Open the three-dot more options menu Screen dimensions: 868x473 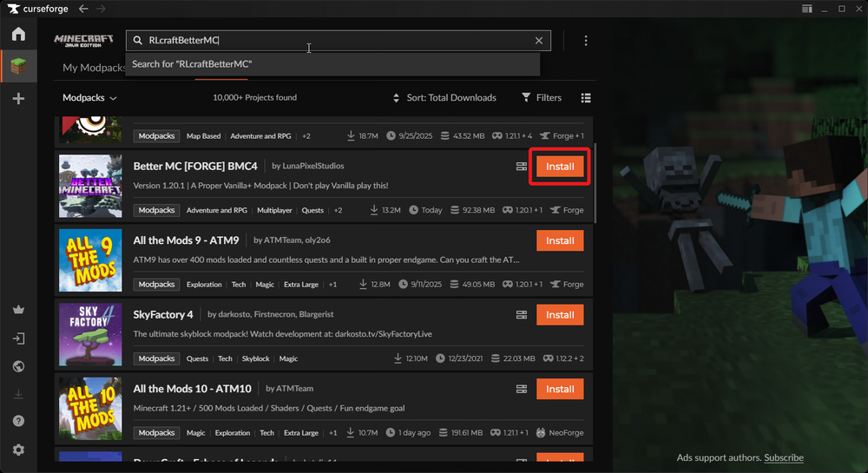[x=586, y=41]
